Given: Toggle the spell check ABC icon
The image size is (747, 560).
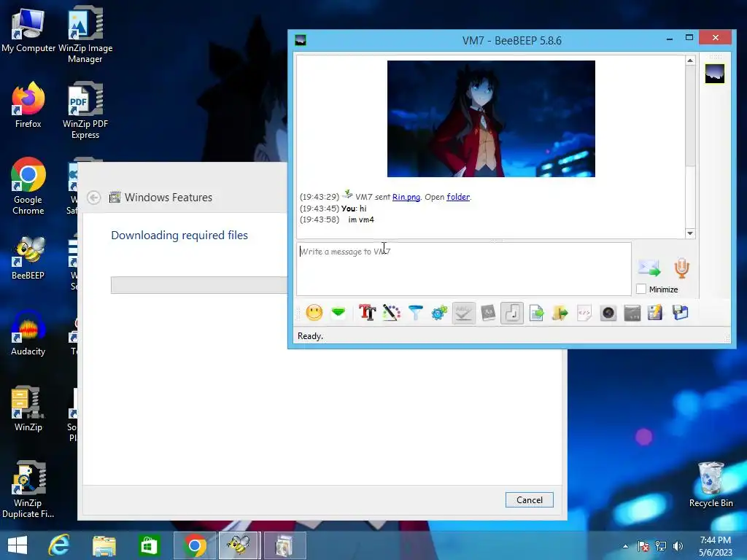Looking at the screenshot, I should point(463,313).
